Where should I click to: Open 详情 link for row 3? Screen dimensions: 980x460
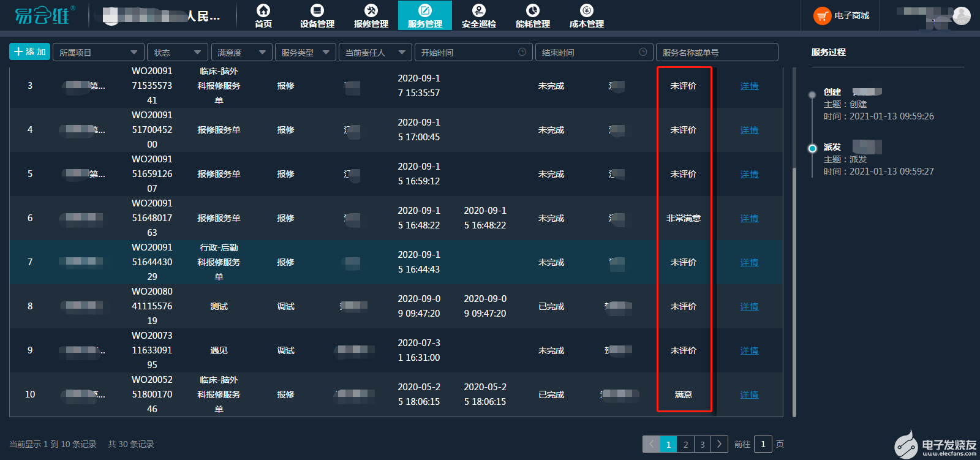pos(749,86)
